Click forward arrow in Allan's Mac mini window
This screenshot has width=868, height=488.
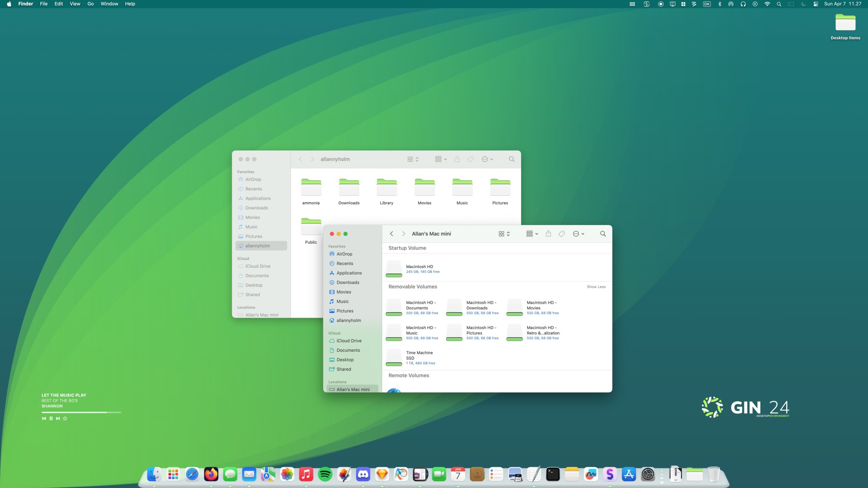point(404,234)
